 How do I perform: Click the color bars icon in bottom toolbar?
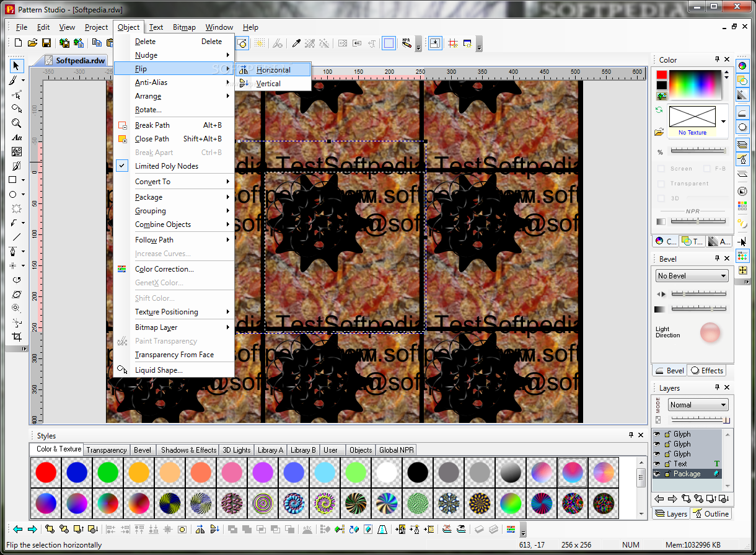[x=511, y=529]
